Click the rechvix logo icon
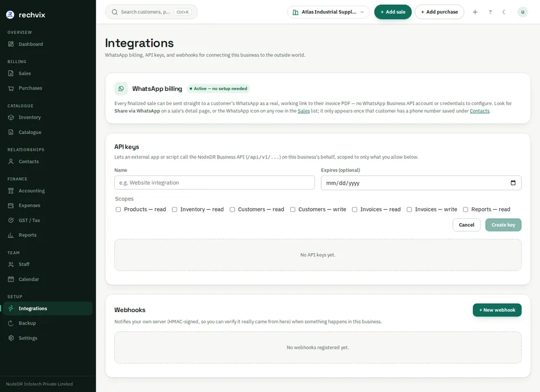The height and width of the screenshot is (392, 540). tap(10, 15)
